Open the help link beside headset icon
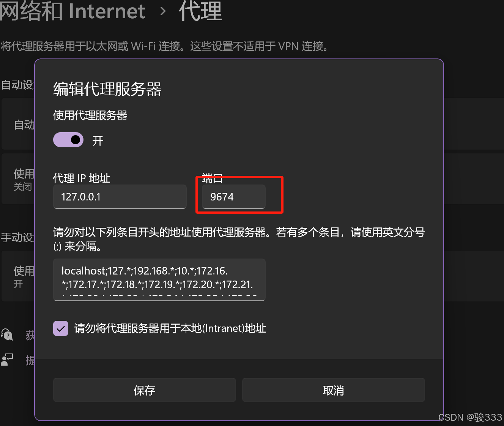The width and height of the screenshot is (504, 426). click(x=30, y=335)
